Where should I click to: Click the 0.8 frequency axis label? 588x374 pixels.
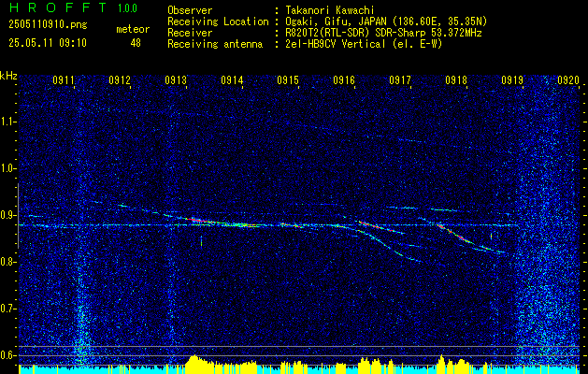[7, 262]
